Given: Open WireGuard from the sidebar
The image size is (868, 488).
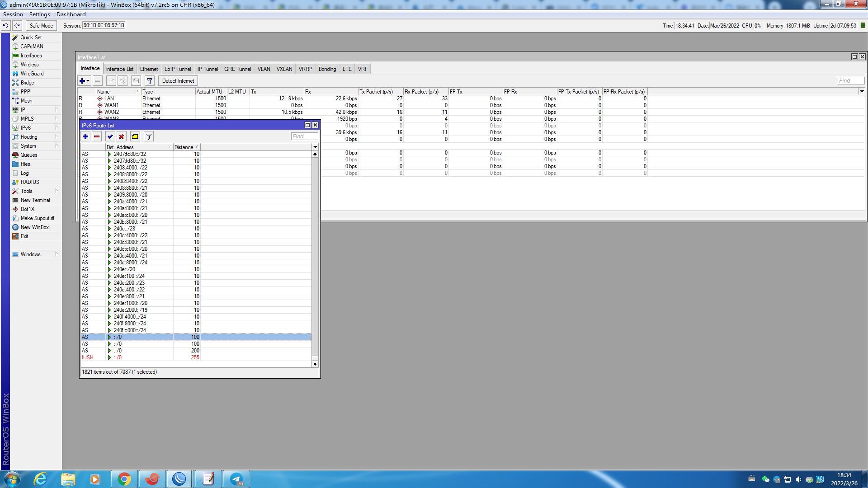Looking at the screenshot, I should click(32, 74).
